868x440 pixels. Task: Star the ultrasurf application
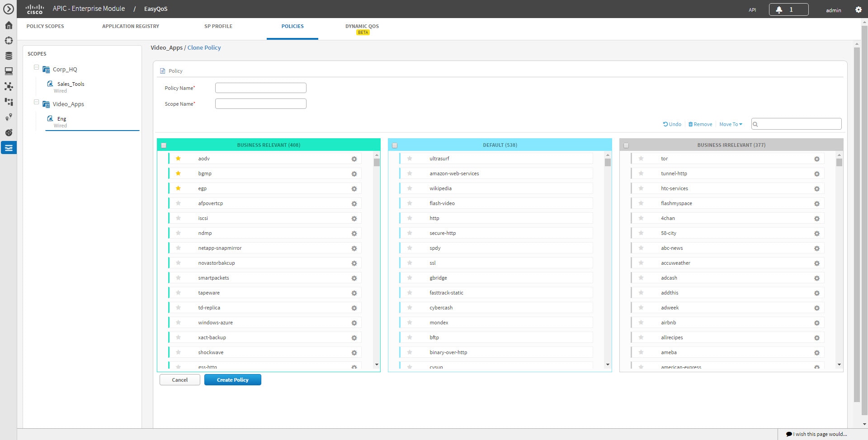click(410, 158)
